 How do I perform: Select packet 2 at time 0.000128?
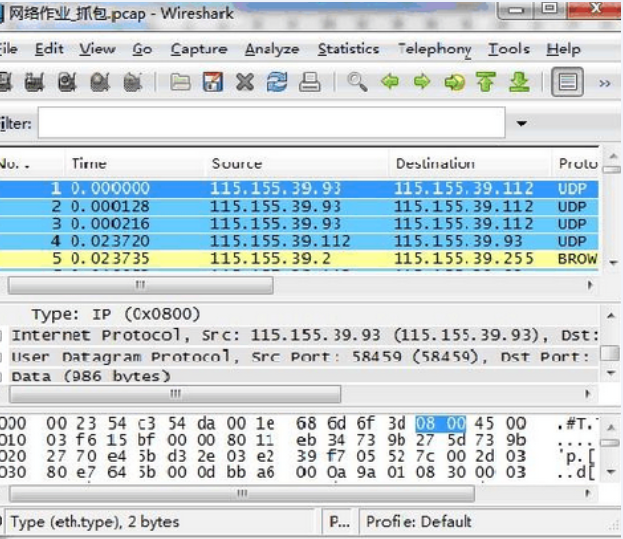pyautogui.click(x=299, y=206)
